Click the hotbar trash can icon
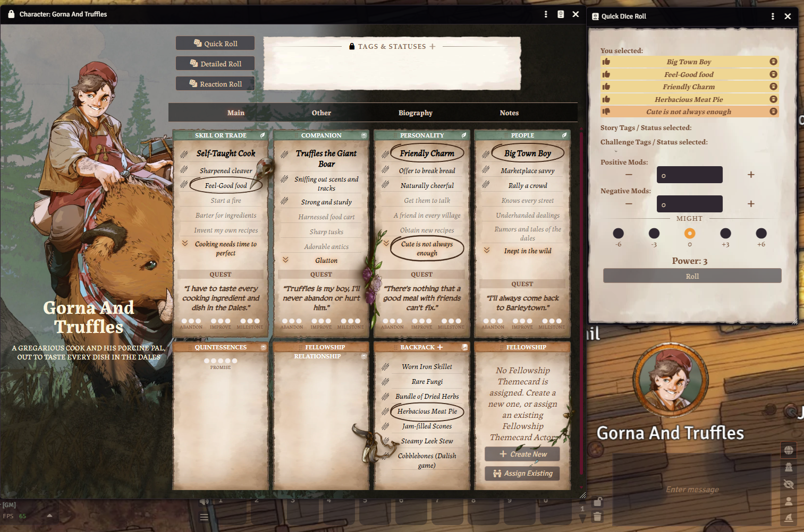This screenshot has height=532, width=804. point(597,516)
